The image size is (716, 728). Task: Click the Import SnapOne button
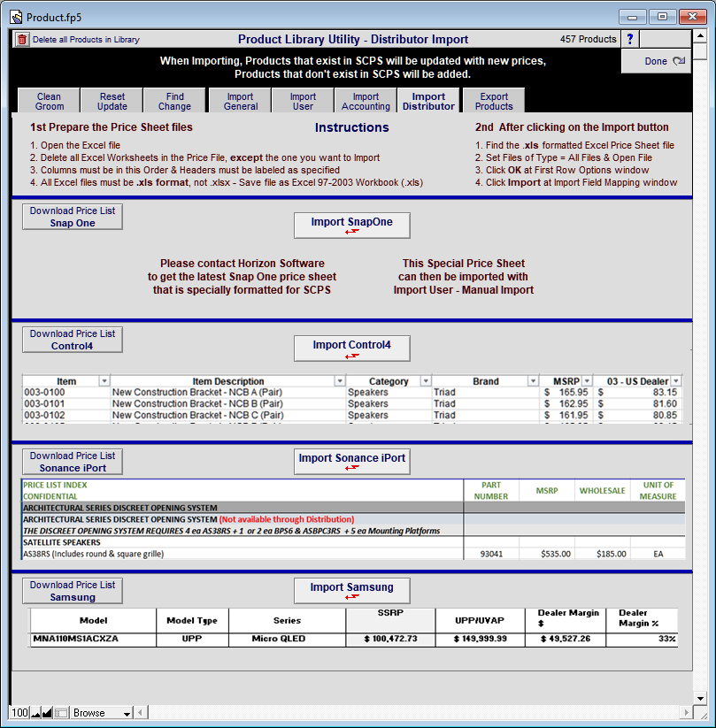click(351, 226)
